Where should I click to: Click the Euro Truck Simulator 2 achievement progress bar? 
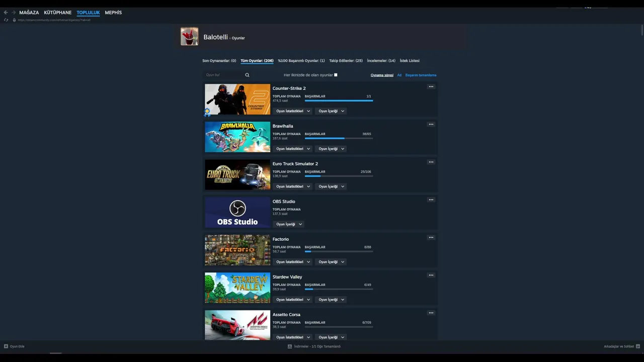pyautogui.click(x=339, y=176)
